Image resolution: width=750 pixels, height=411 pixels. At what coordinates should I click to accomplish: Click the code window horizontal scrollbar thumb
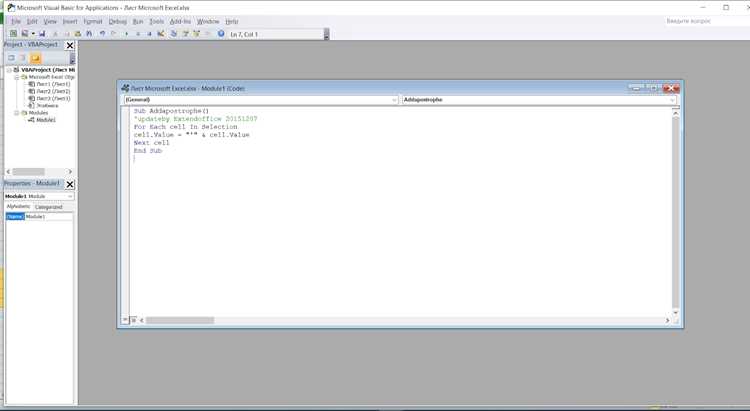(180, 320)
